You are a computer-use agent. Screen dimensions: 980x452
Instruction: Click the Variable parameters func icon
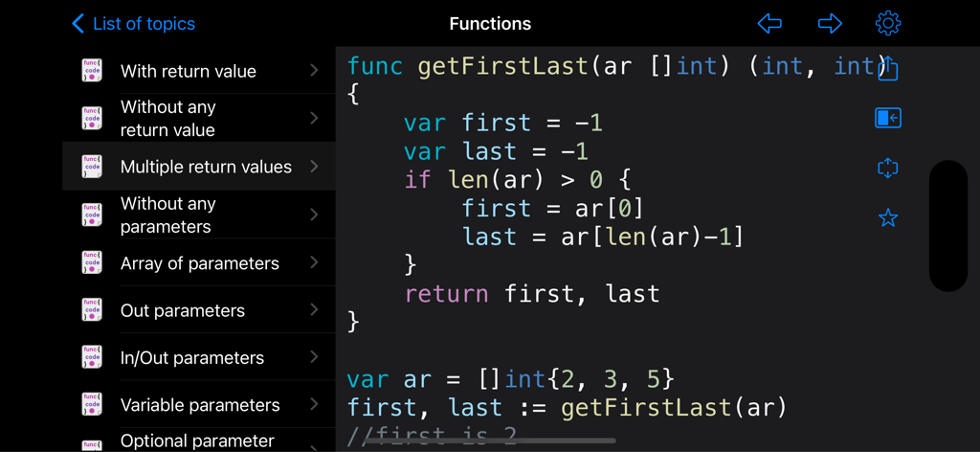pyautogui.click(x=92, y=405)
